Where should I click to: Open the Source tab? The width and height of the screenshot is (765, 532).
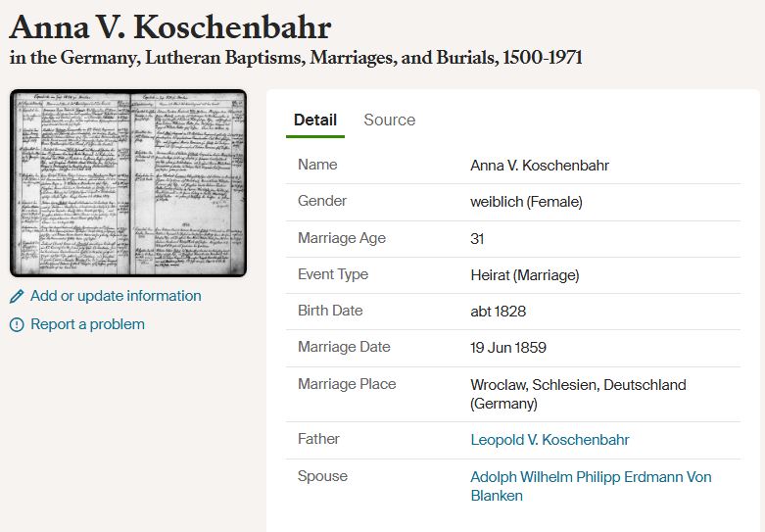[x=389, y=121]
